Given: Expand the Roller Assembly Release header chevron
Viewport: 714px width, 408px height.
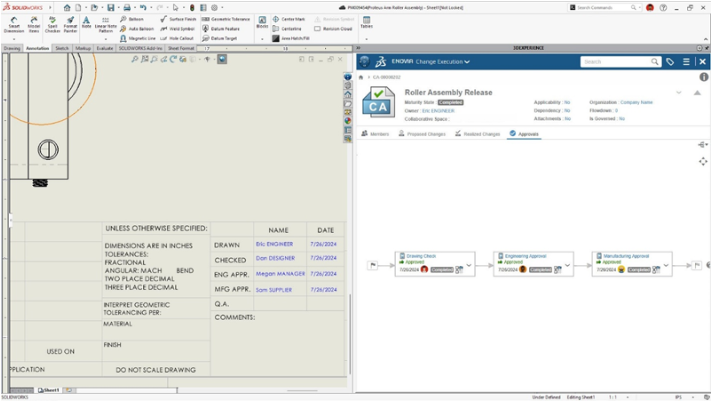Looking at the screenshot, I should 679,92.
